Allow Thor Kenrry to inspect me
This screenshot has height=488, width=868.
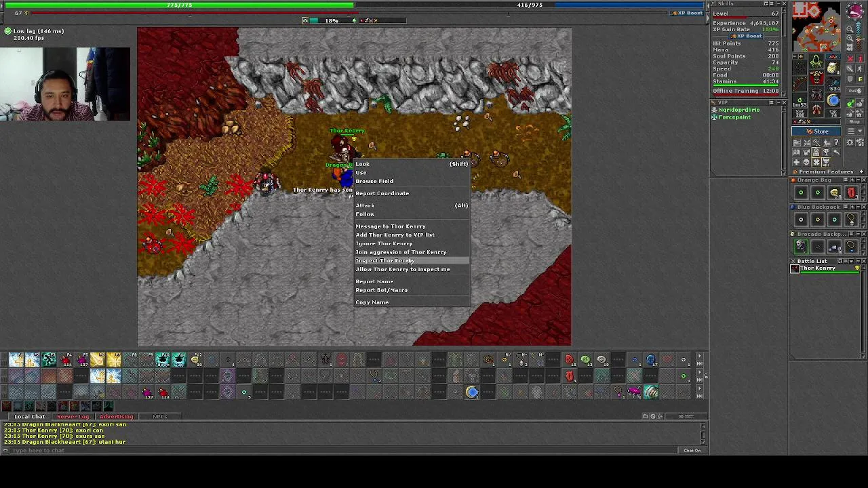(403, 269)
